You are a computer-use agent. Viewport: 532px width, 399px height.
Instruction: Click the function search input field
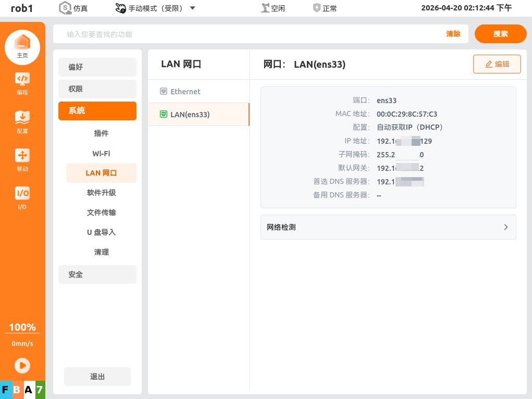[x=250, y=34]
